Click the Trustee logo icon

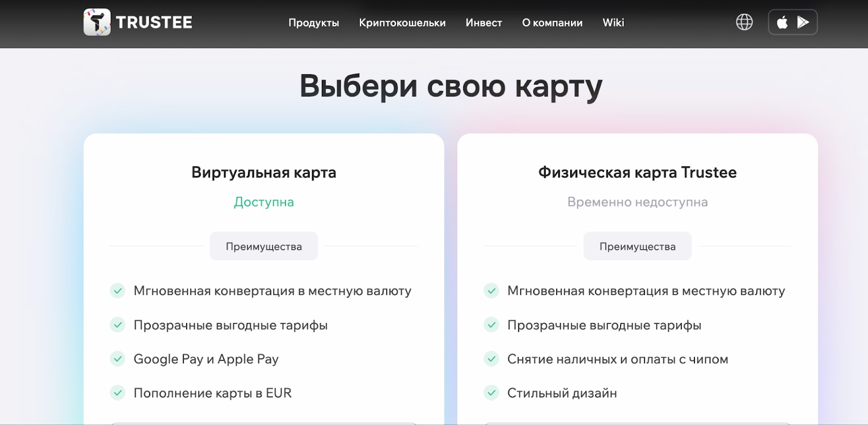click(97, 22)
